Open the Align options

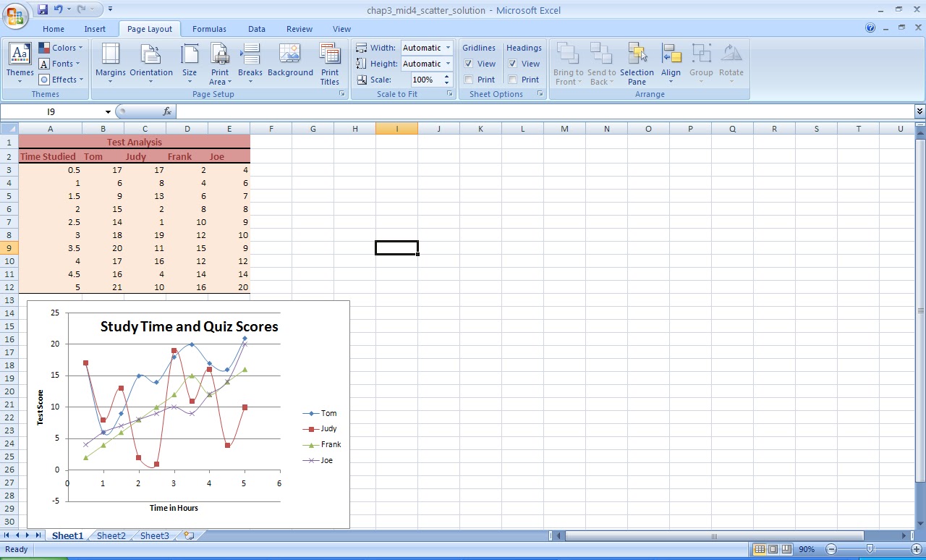(671, 64)
